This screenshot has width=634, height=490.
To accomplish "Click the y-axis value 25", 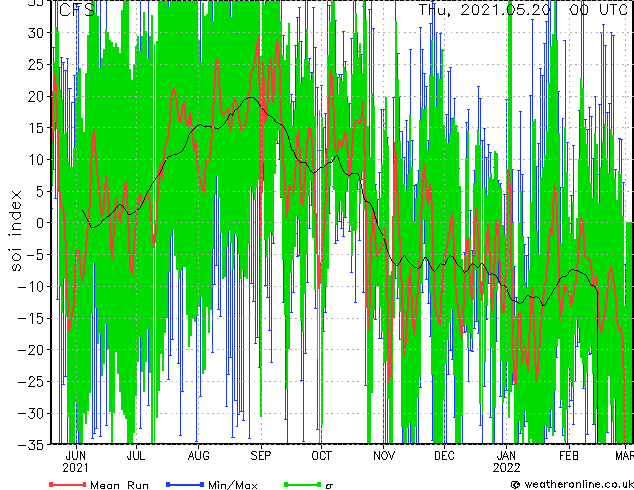I will tap(37, 65).
